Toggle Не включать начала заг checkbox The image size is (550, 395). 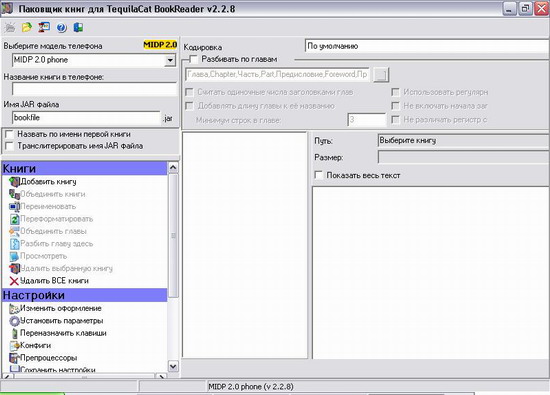click(x=395, y=106)
